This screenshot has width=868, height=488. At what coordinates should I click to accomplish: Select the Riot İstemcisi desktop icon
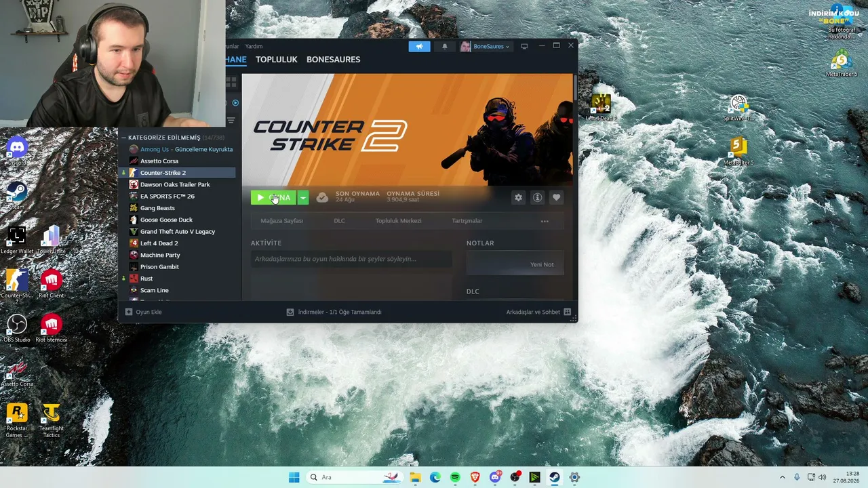52,328
